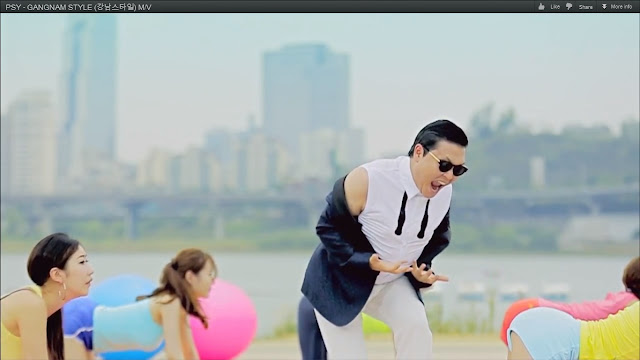The height and width of the screenshot is (360, 640).
Task: Click the thumbs-up Like icon
Action: (x=541, y=7)
